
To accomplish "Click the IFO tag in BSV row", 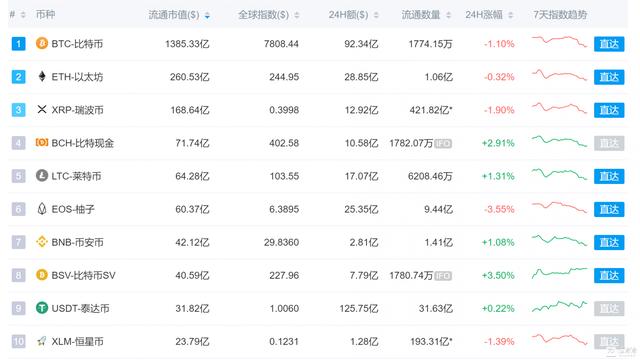I will tap(443, 276).
